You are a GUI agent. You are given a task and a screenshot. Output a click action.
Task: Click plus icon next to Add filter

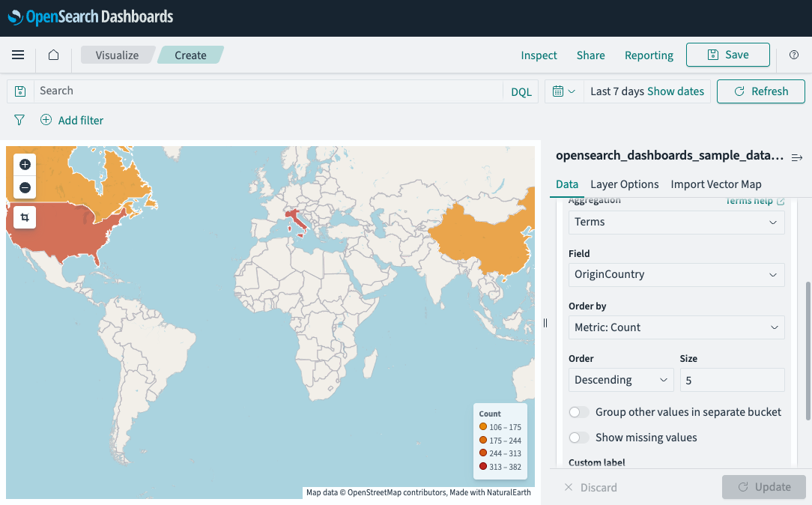click(x=46, y=120)
